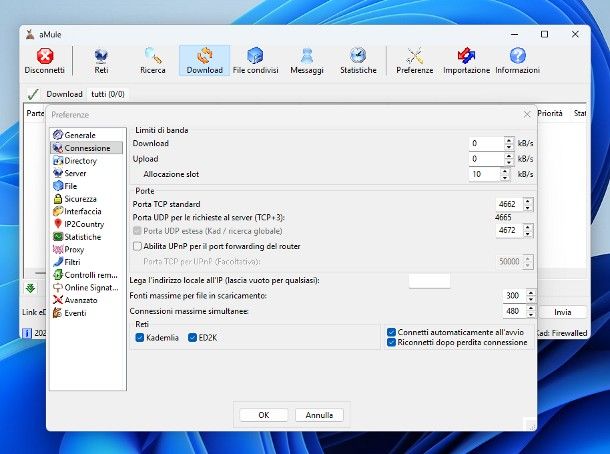The width and height of the screenshot is (610, 454).
Task: Click the Porta TCP standard field
Action: [509, 204]
